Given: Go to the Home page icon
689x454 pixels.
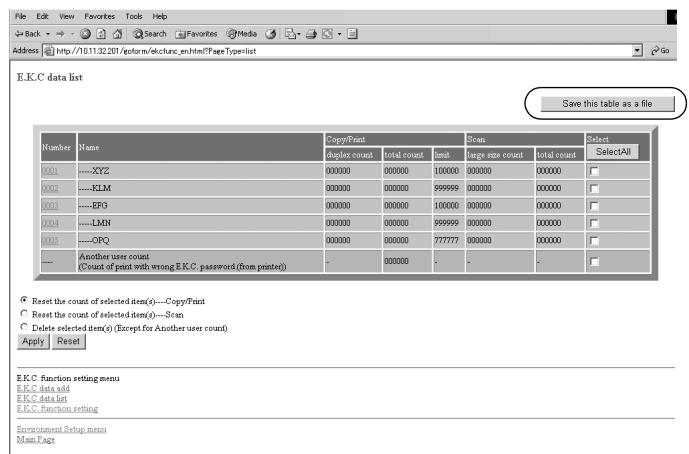Looking at the screenshot, I should (117, 34).
